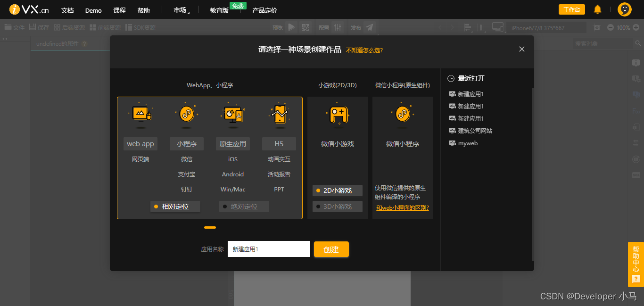Open the 市场 dropdown menu

182,10
